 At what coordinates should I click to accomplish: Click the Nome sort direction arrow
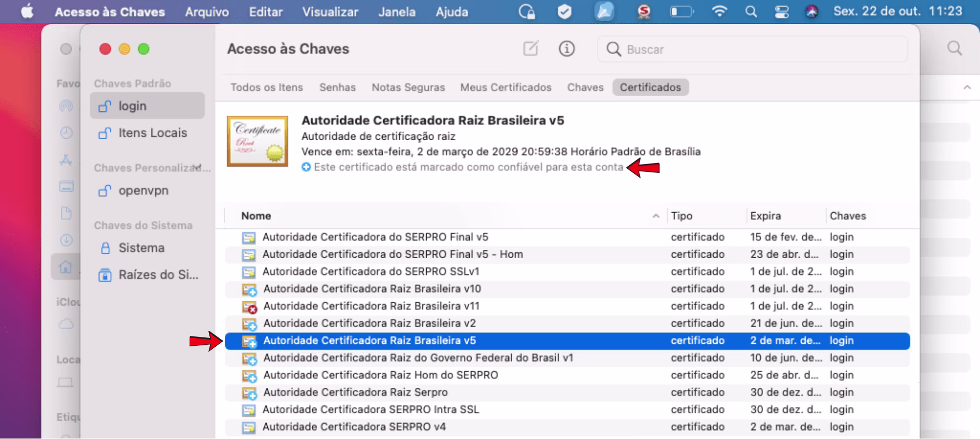click(x=656, y=216)
